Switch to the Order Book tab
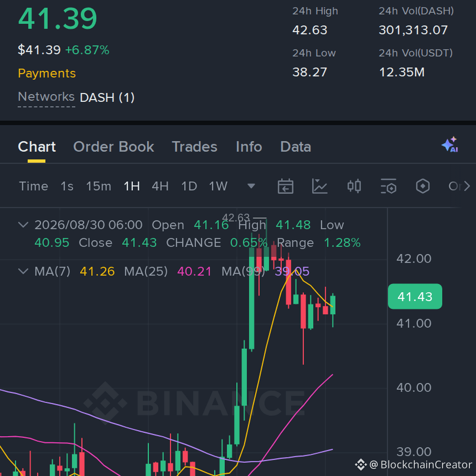 point(114,147)
